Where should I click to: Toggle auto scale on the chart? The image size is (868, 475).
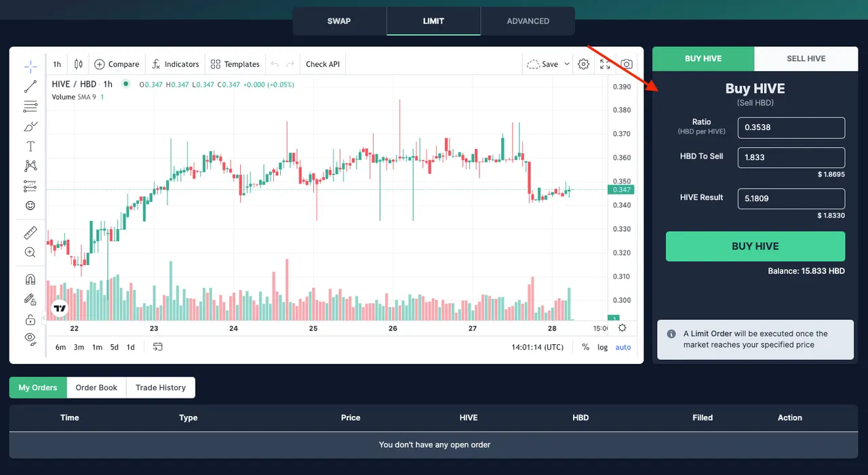(x=623, y=347)
